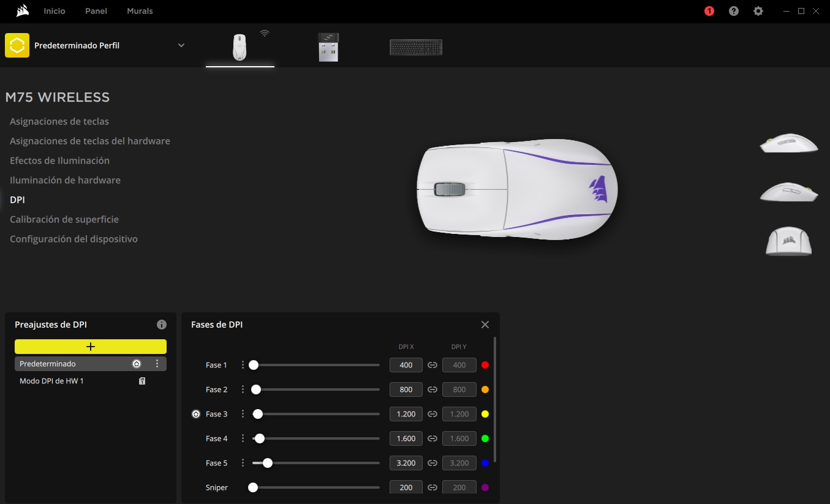Open the help question mark icon
The height and width of the screenshot is (504, 830).
point(734,11)
